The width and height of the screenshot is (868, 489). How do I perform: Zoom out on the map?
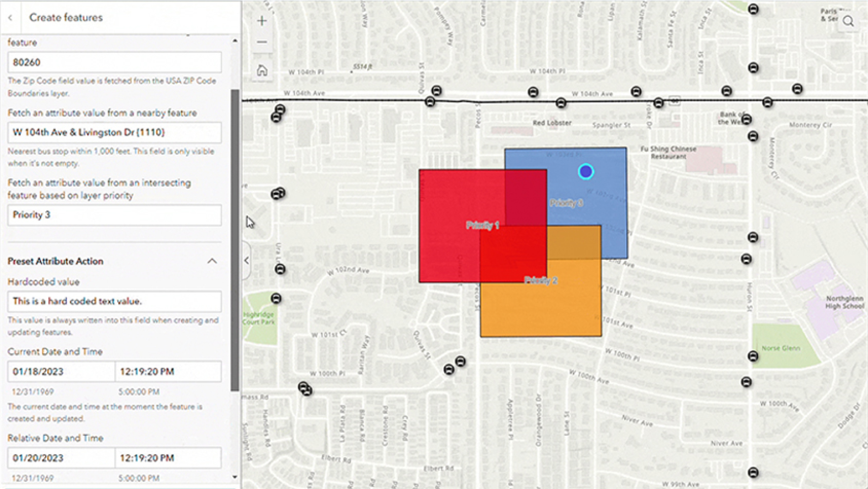pos(262,42)
